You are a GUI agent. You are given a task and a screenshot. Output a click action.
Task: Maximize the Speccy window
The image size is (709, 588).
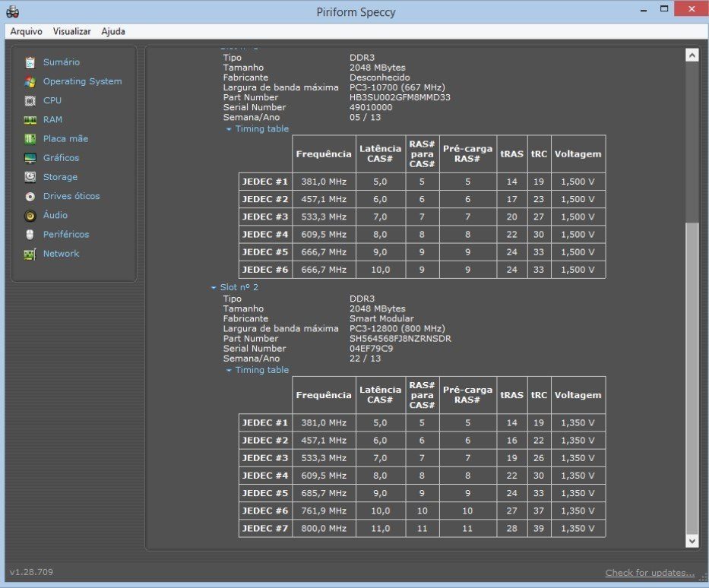pos(663,9)
